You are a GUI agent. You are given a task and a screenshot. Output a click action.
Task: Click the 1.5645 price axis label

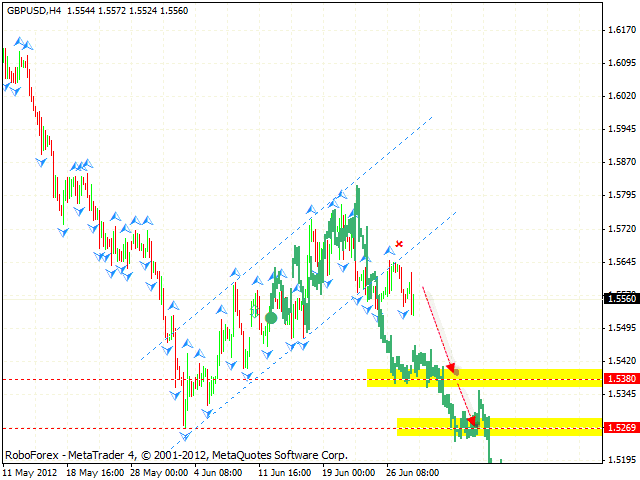point(622,262)
